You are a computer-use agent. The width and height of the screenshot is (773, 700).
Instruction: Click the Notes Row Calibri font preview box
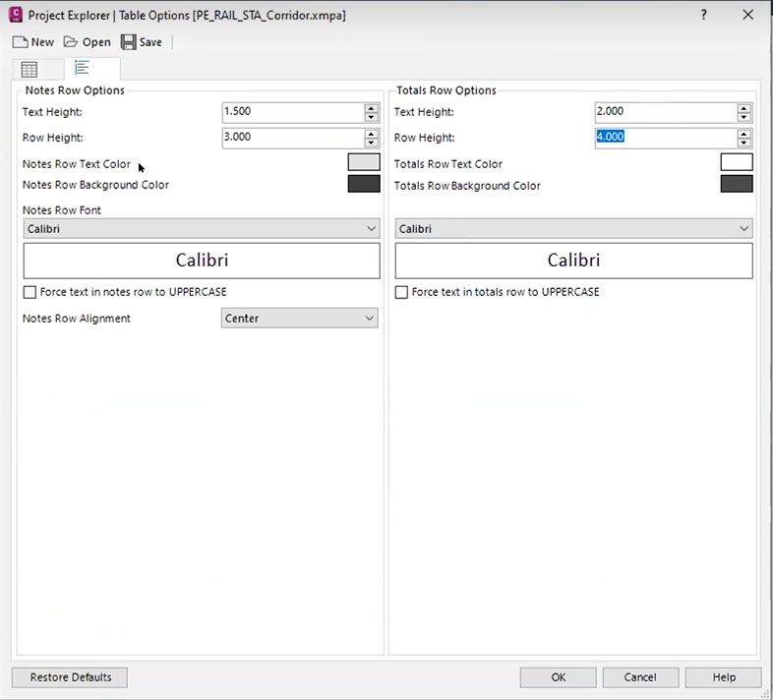202,261
